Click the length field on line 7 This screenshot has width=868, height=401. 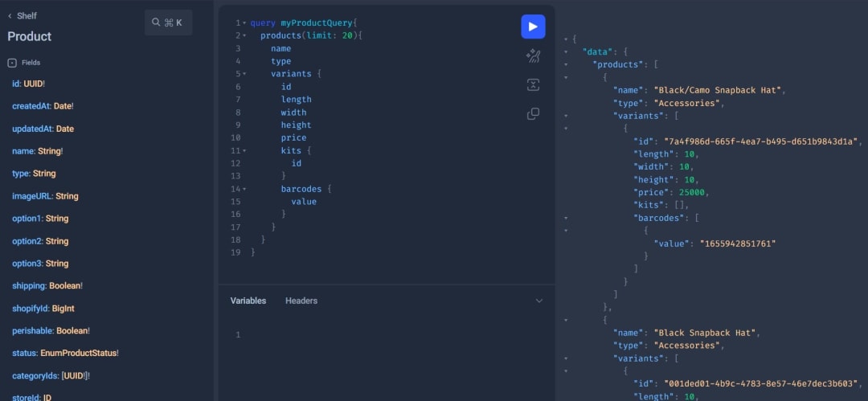296,100
